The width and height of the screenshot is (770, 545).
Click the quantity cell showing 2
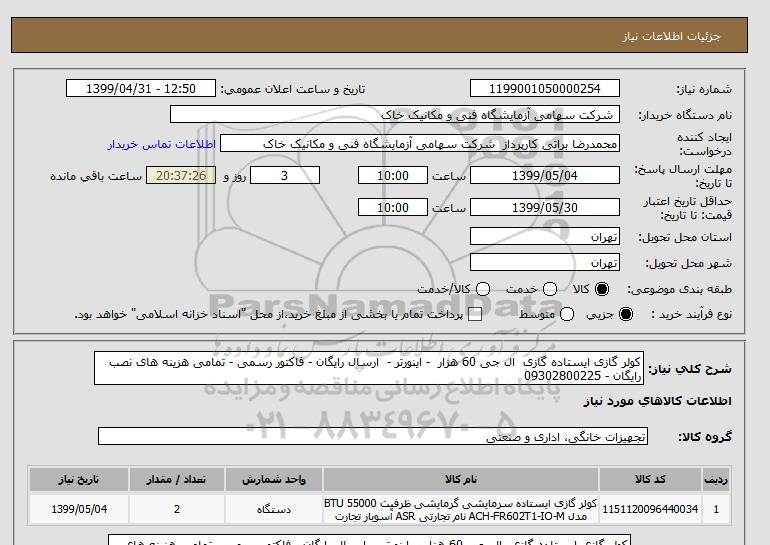[x=177, y=509]
